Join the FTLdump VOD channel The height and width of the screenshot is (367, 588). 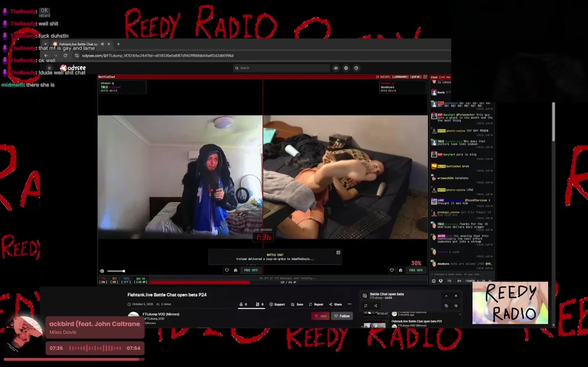click(x=320, y=316)
